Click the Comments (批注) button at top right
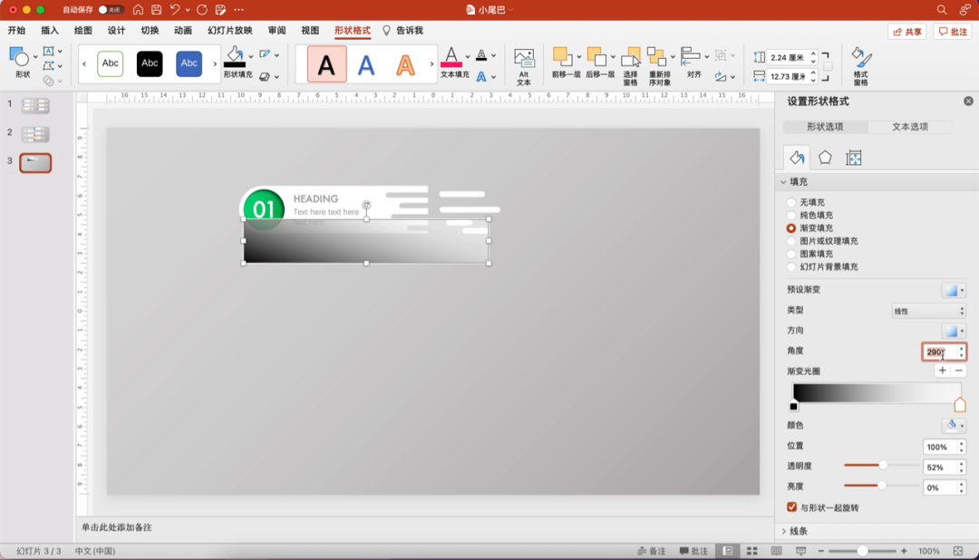 click(954, 31)
